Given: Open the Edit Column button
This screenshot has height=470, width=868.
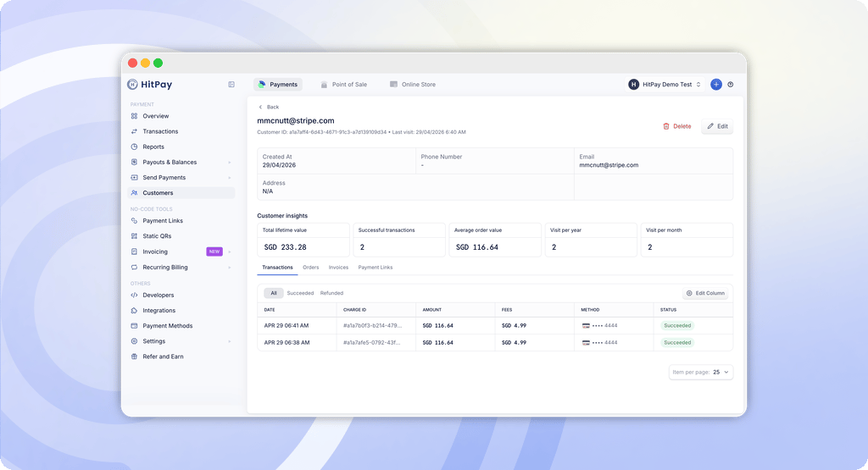Looking at the screenshot, I should [x=706, y=293].
